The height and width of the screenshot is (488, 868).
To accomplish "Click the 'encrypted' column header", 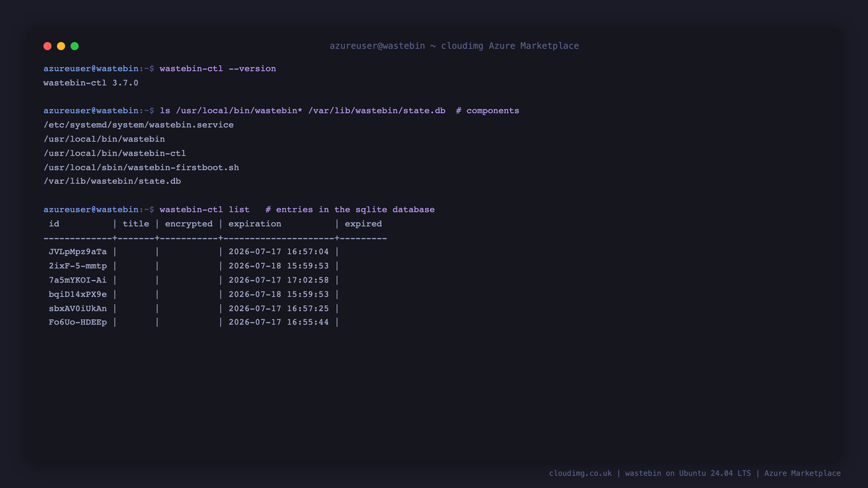I will coord(189,224).
